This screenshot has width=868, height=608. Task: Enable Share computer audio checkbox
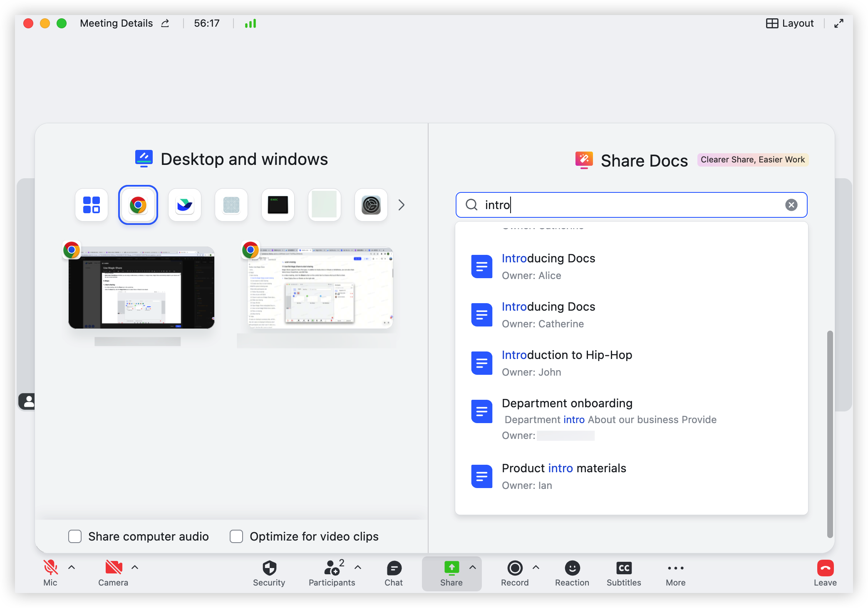click(75, 536)
